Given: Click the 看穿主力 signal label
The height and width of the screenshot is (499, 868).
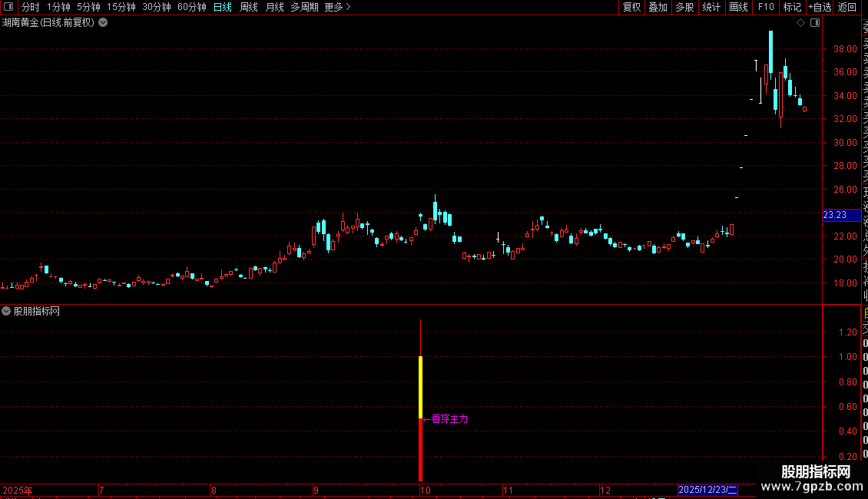Looking at the screenshot, I should 449,419.
